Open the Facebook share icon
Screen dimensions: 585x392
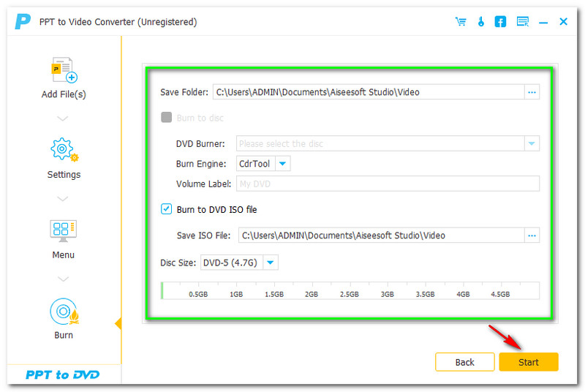[500, 22]
